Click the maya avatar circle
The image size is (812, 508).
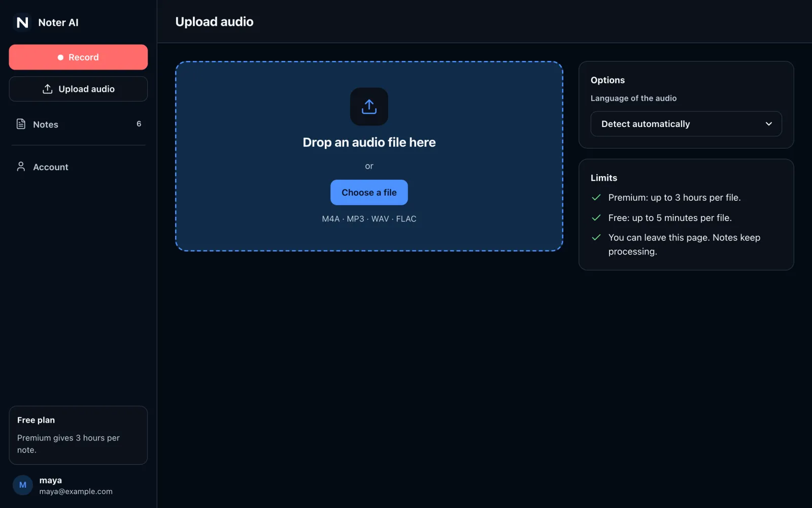(x=23, y=485)
